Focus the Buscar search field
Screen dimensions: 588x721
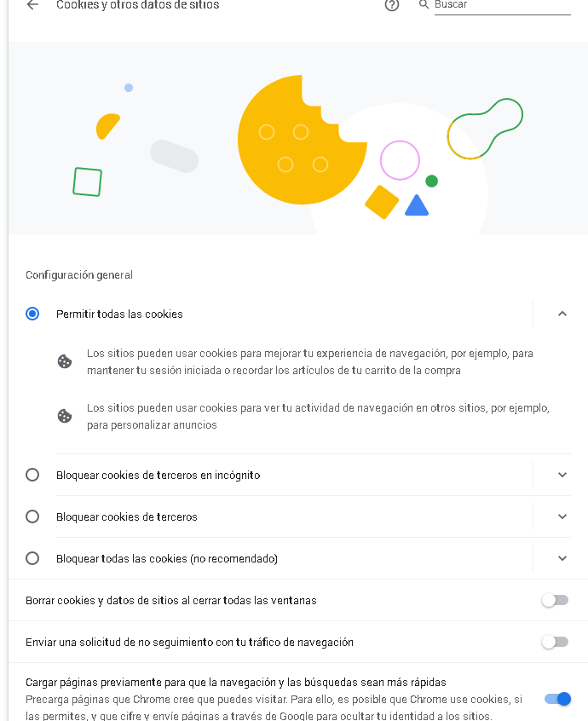point(503,5)
